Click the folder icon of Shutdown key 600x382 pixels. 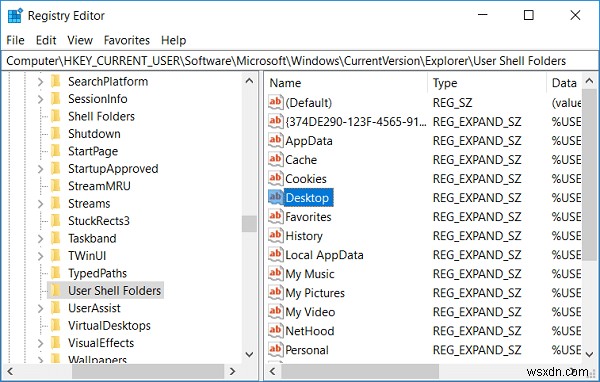click(56, 134)
